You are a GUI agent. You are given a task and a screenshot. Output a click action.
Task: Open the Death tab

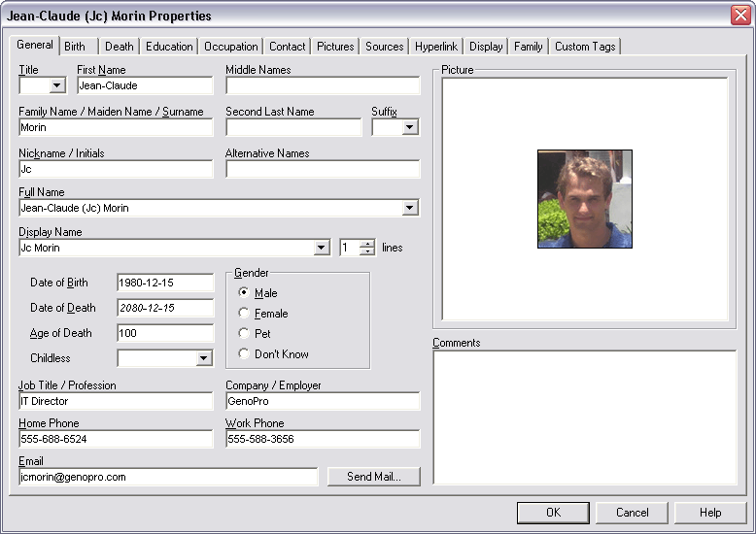(120, 47)
